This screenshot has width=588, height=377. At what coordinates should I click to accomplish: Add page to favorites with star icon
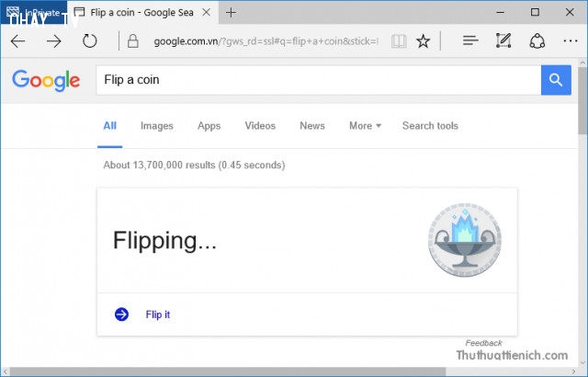423,41
